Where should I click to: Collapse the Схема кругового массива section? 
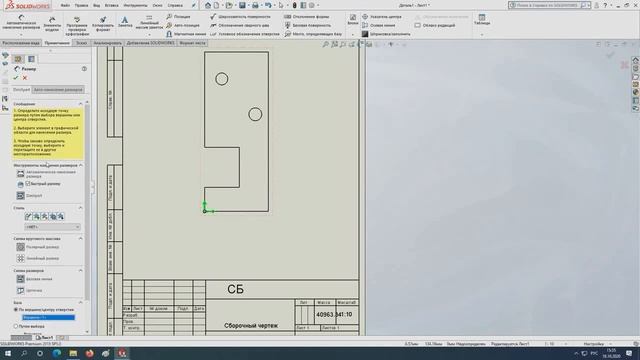[x=80, y=238]
